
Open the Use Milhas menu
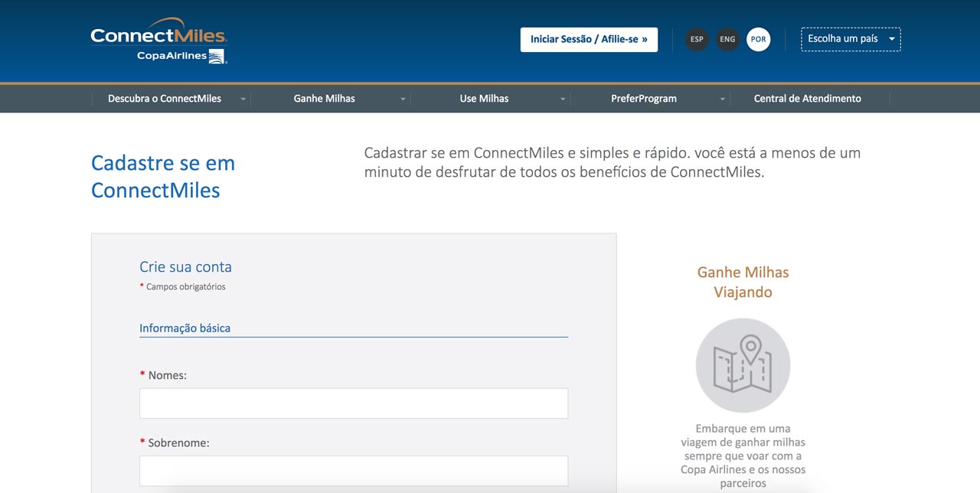(x=484, y=99)
